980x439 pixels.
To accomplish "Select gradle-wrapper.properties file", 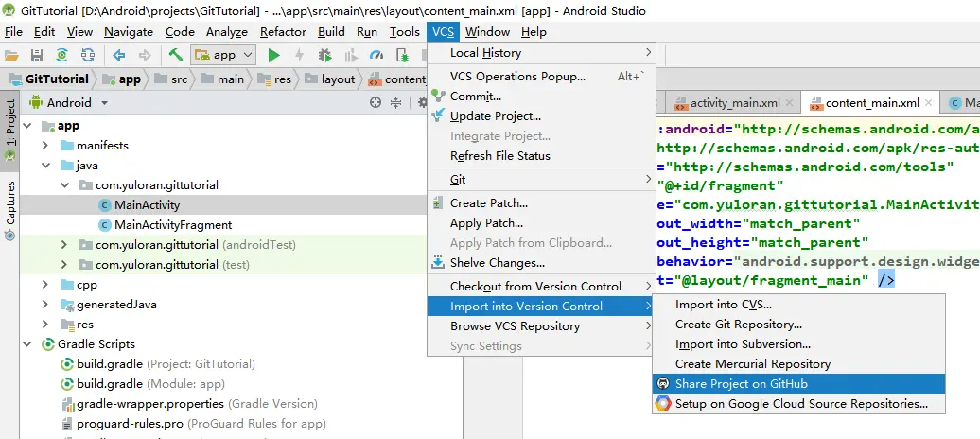I will click(x=189, y=404).
